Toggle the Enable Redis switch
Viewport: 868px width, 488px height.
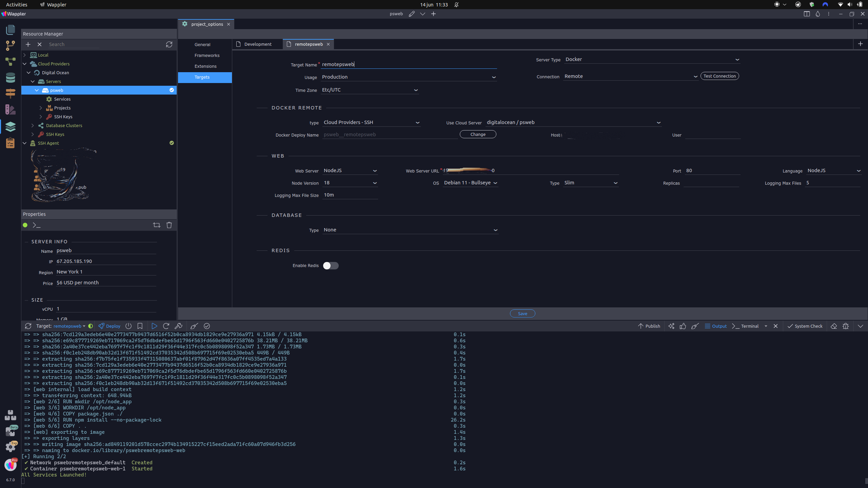[331, 266]
